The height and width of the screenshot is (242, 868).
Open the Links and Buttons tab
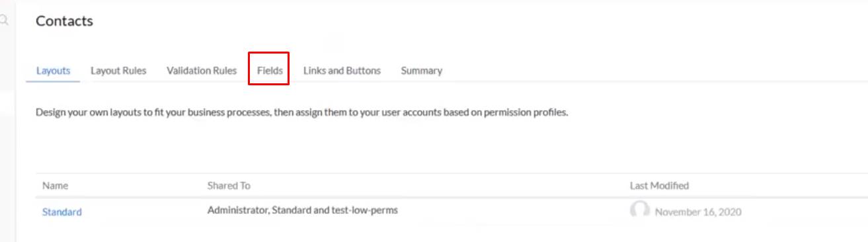[x=342, y=70]
